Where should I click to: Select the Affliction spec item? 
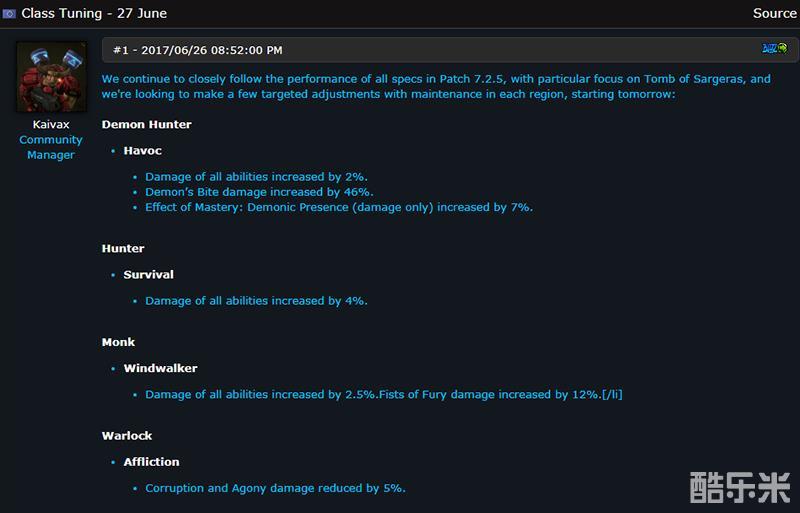click(x=152, y=462)
